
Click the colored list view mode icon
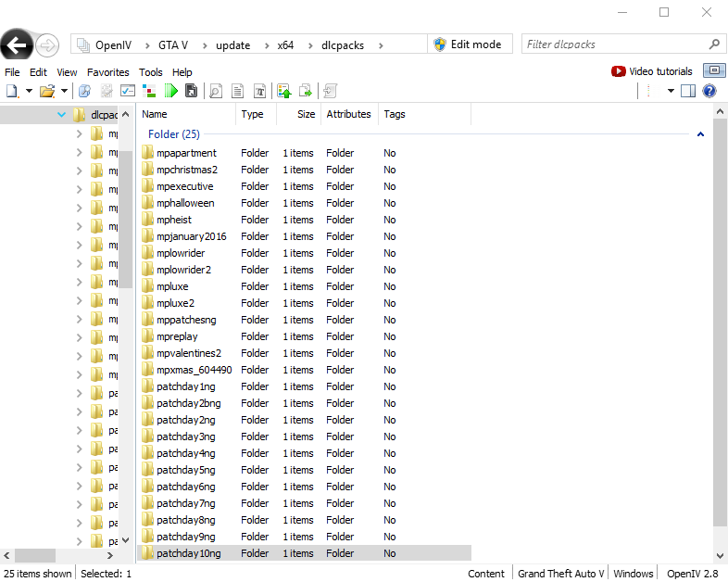coord(648,91)
